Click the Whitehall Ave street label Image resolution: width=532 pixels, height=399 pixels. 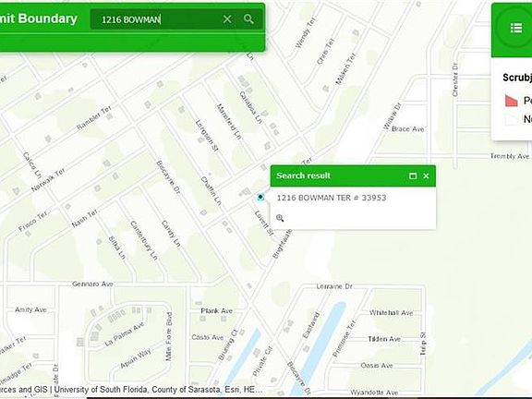(392, 313)
